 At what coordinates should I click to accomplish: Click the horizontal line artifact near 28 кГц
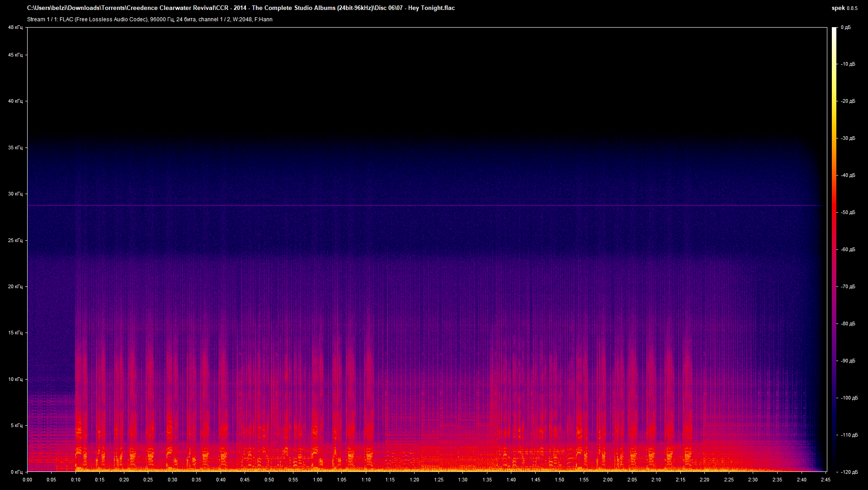[x=407, y=205]
